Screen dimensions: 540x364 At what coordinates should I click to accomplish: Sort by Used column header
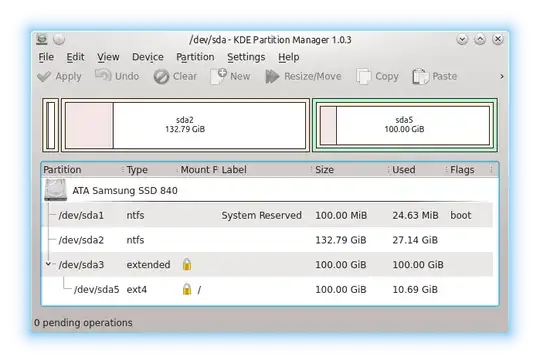point(418,169)
